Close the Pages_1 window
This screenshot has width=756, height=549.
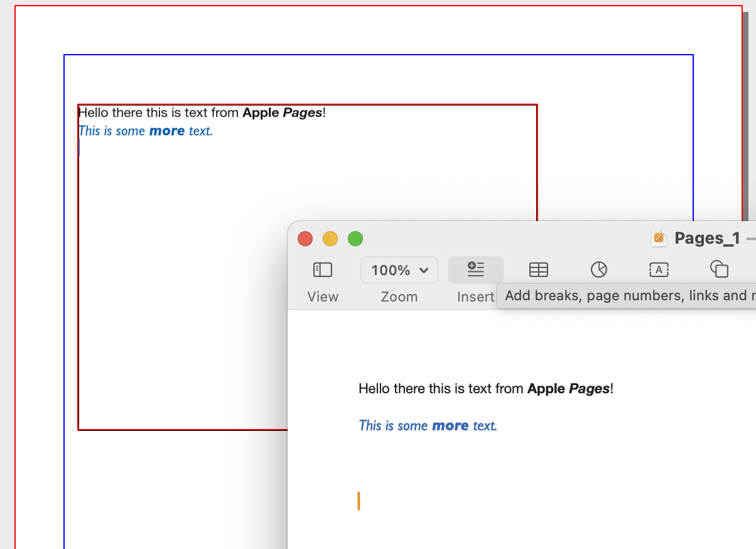[x=305, y=239]
